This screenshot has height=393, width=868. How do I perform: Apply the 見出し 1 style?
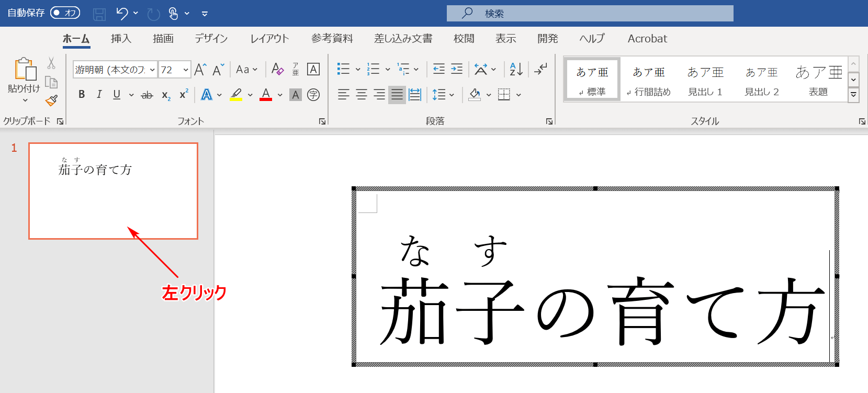tap(705, 80)
